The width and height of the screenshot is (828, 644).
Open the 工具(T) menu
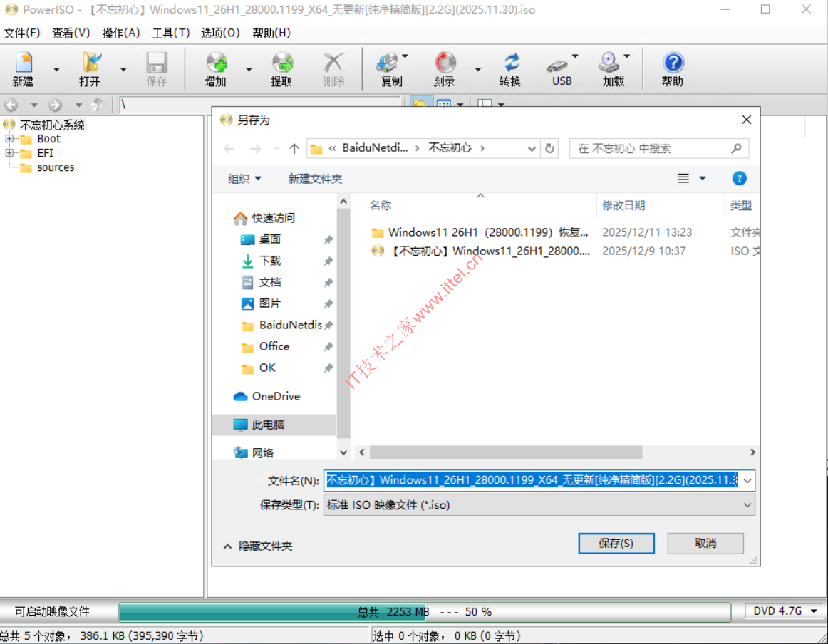coord(171,33)
